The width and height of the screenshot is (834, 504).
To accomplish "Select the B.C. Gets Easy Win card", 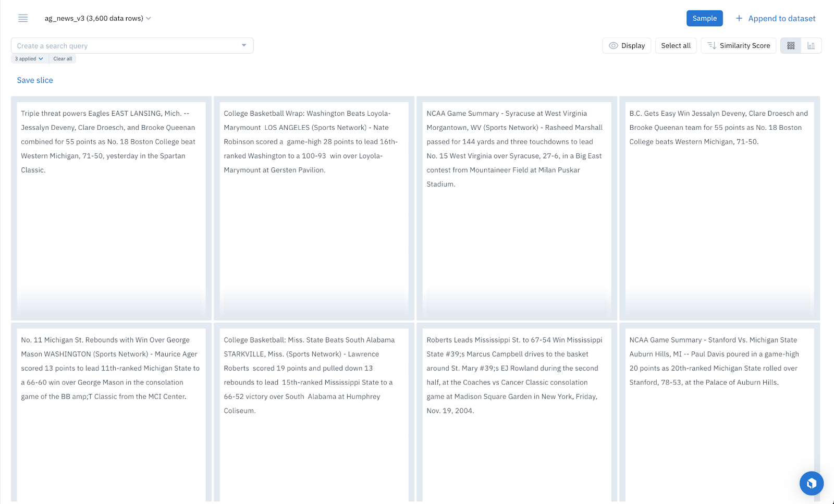I will coord(719,208).
